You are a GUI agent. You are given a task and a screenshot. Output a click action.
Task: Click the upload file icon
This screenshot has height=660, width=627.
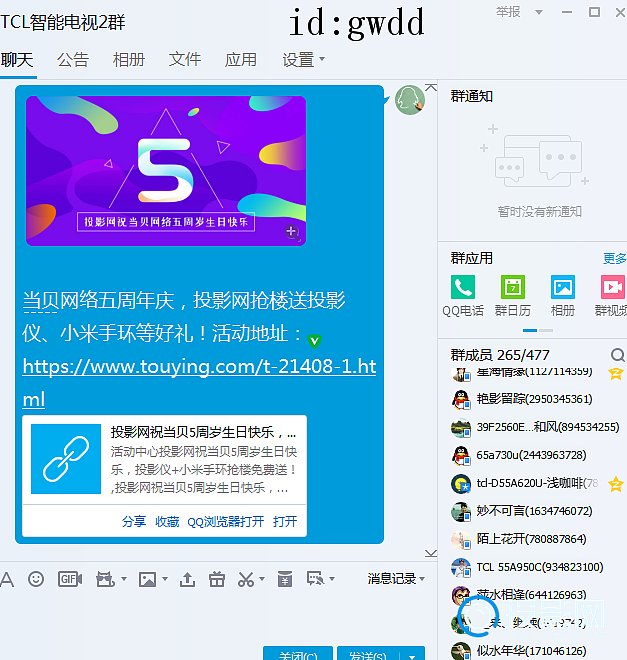coord(187,579)
